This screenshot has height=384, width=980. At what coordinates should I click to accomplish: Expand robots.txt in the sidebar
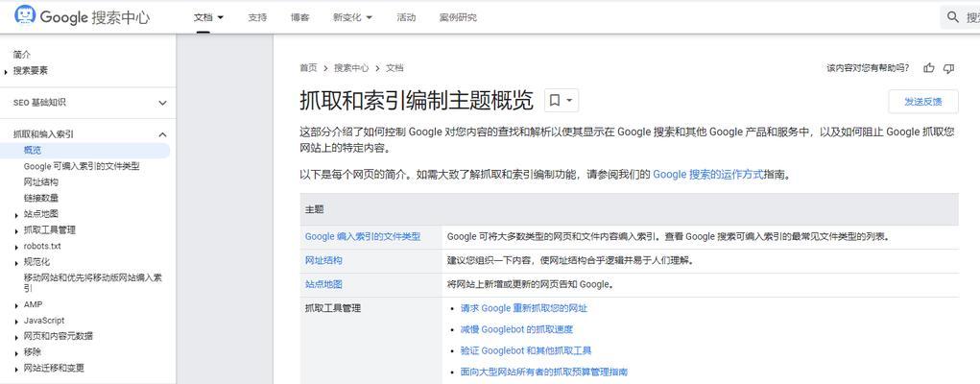pos(16,247)
